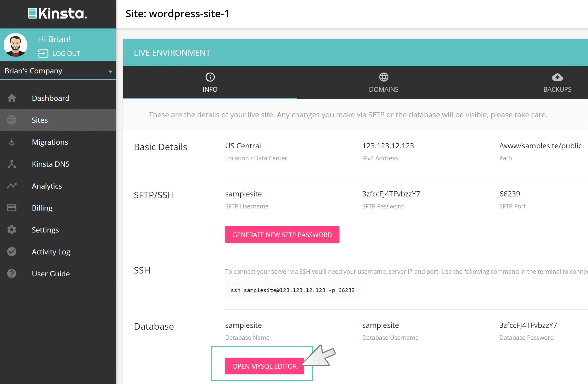Image resolution: width=588 pixels, height=384 pixels.
Task: Generate a new SFTP password
Action: click(x=282, y=235)
